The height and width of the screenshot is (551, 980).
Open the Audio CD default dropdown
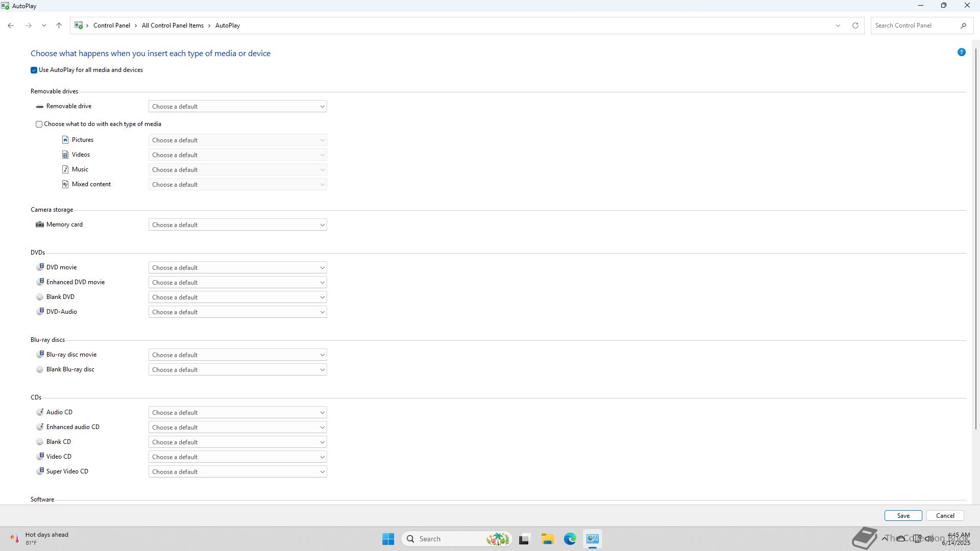click(x=237, y=413)
